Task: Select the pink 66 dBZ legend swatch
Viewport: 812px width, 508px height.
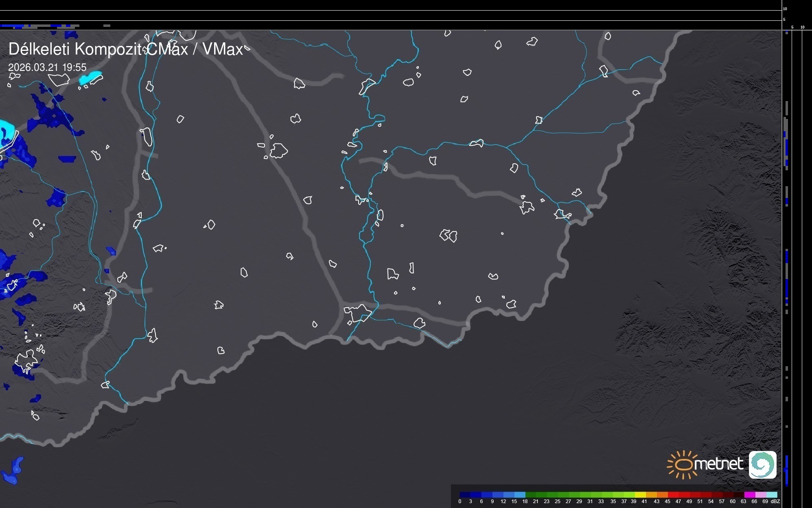Action: [x=761, y=495]
